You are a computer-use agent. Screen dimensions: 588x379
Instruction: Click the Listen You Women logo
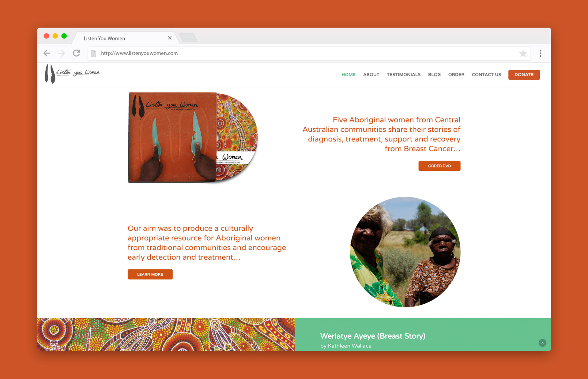[72, 74]
